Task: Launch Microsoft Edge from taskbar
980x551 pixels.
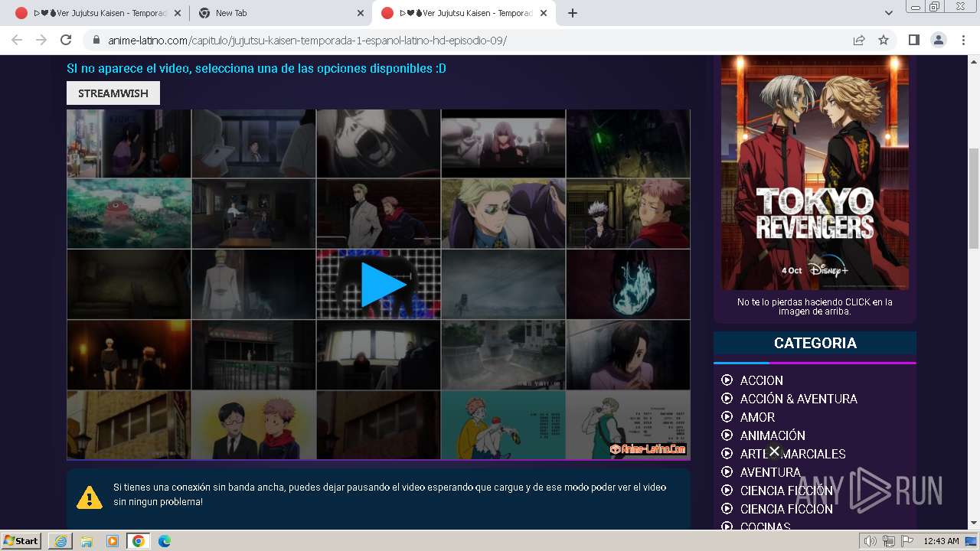Action: pyautogui.click(x=164, y=541)
